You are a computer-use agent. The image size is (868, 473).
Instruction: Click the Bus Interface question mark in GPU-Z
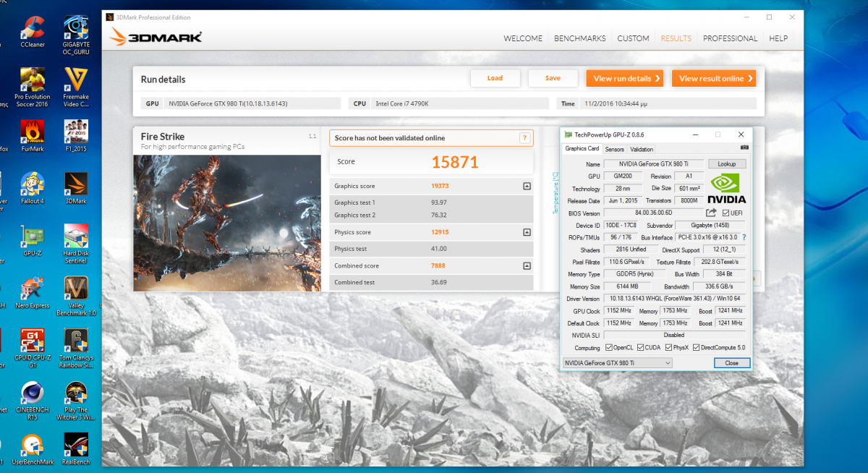(x=744, y=237)
